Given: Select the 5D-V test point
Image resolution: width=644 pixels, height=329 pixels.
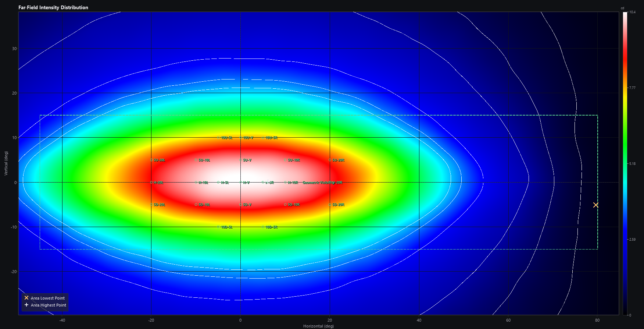Looking at the screenshot, I should pyautogui.click(x=241, y=205).
